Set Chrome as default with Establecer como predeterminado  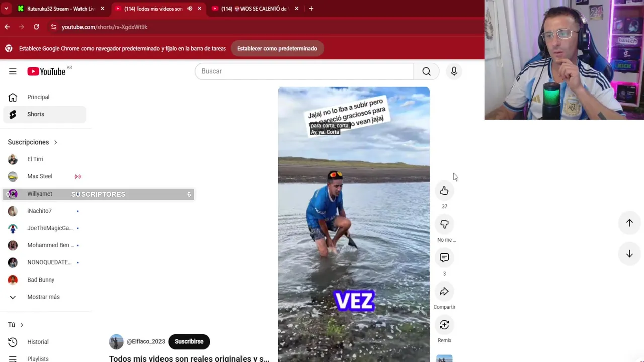277,48
